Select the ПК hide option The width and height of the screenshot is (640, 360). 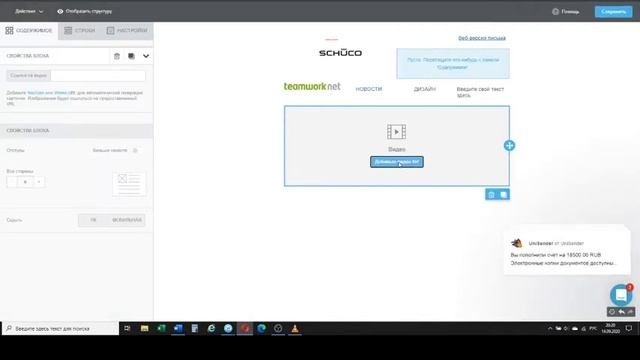(x=93, y=220)
